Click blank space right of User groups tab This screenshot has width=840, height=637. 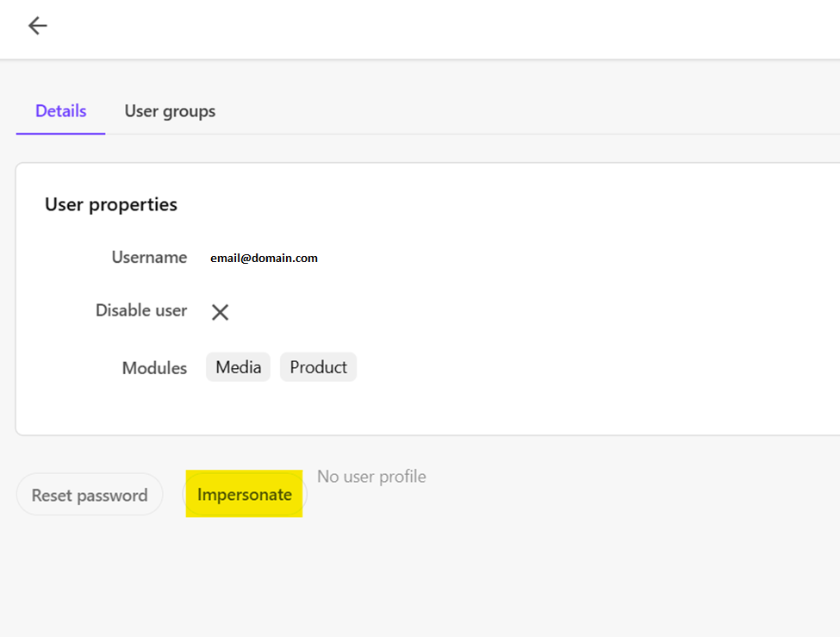pyautogui.click(x=517, y=111)
